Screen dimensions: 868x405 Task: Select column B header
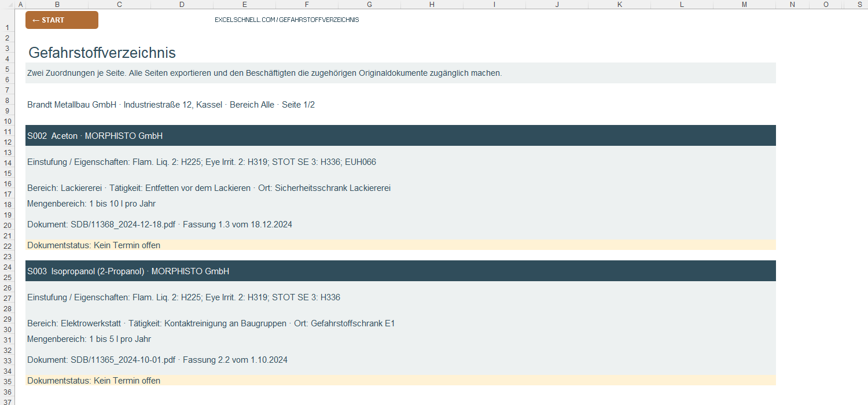(57, 5)
